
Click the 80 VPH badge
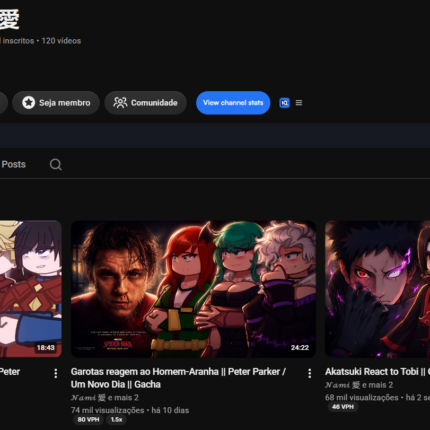(x=88, y=420)
